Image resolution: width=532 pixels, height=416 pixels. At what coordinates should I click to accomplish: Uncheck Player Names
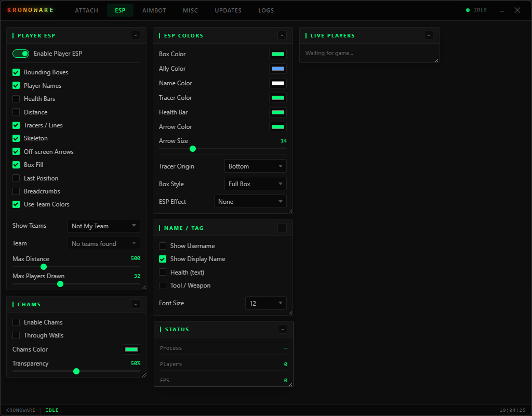tap(16, 86)
